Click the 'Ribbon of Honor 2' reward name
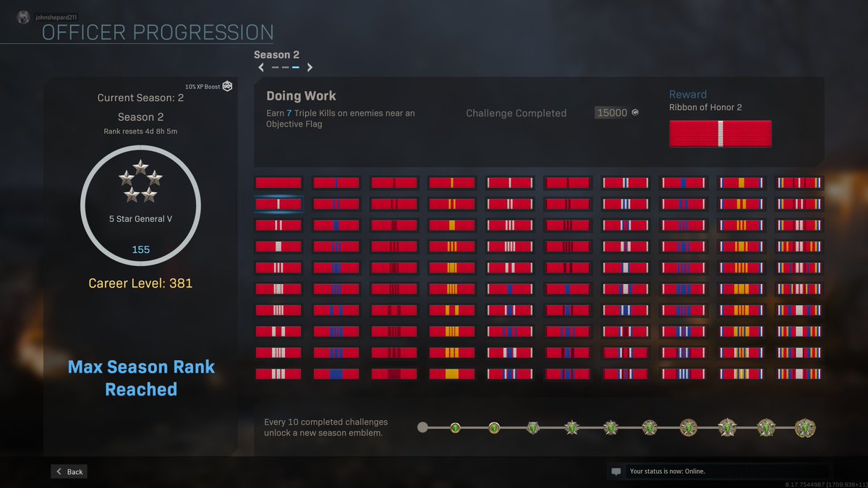Image resolution: width=868 pixels, height=488 pixels. click(x=705, y=107)
